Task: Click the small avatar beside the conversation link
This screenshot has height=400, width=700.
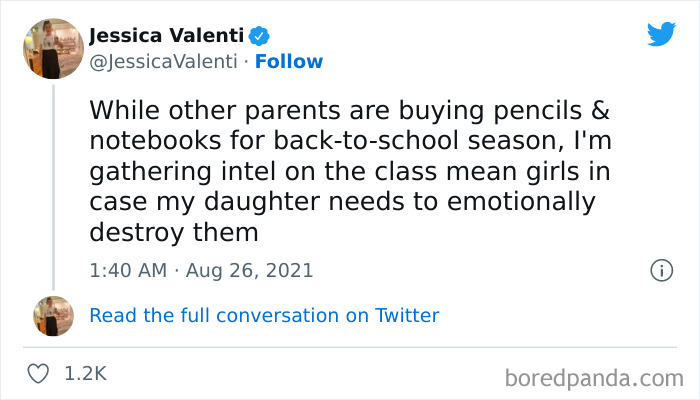Action: tap(53, 315)
